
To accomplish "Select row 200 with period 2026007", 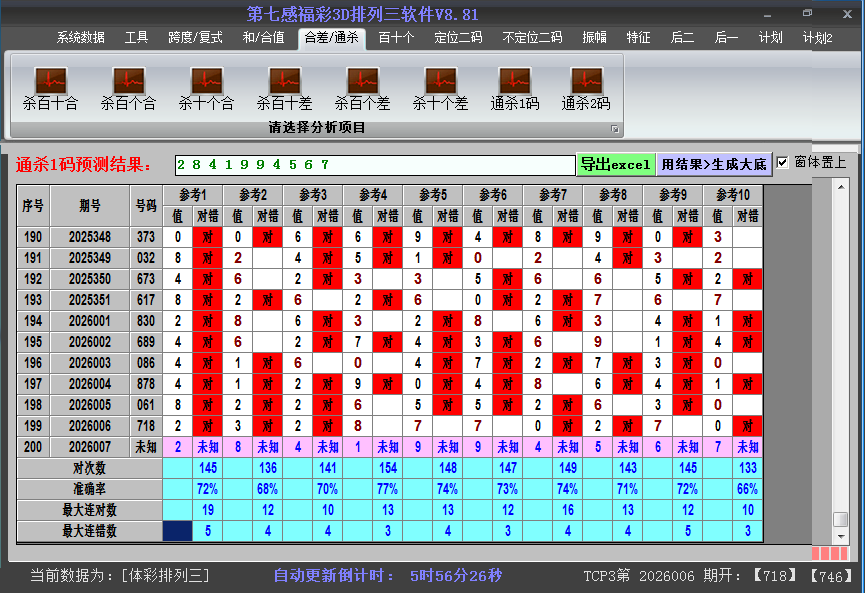I will [90, 447].
